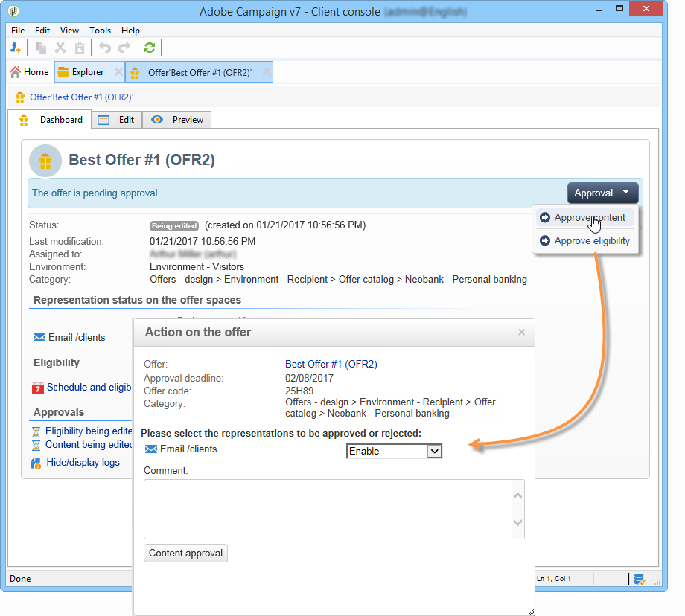685x616 pixels.
Task: Click the calendar Schedule and eligibility icon
Action: tap(38, 388)
